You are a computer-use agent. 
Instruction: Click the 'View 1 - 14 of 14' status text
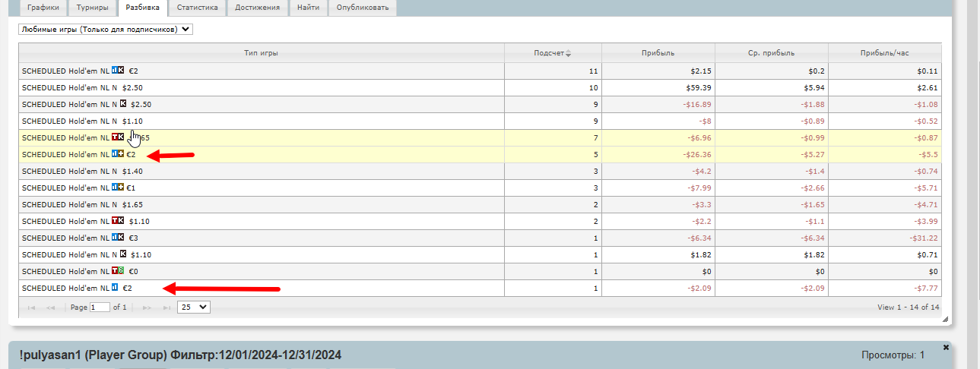point(909,307)
